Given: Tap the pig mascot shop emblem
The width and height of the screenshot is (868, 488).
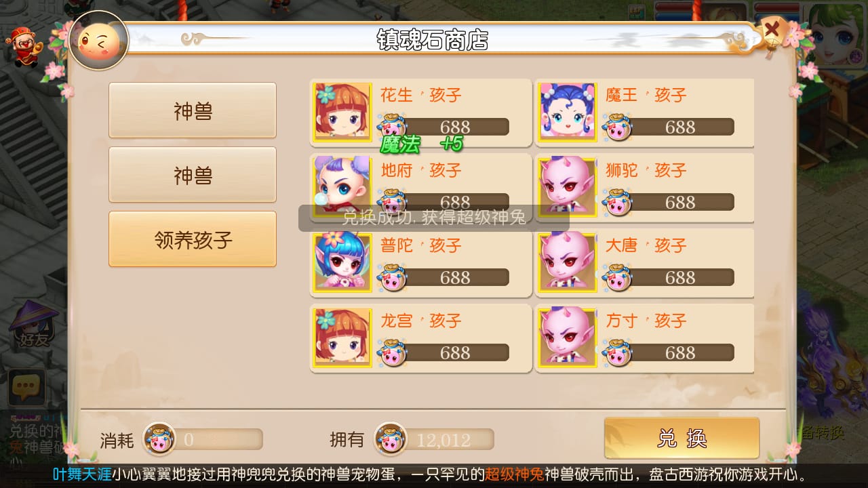Looking at the screenshot, I should [99, 40].
